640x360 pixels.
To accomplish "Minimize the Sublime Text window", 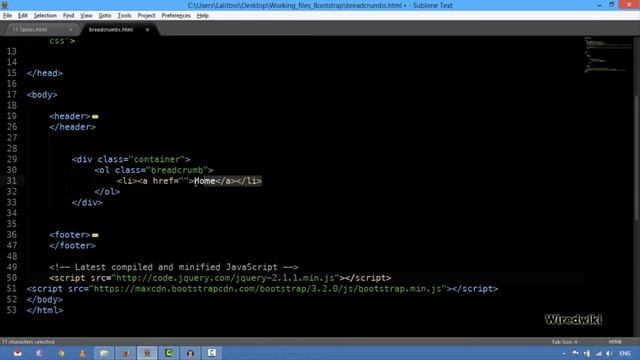I will (x=599, y=5).
